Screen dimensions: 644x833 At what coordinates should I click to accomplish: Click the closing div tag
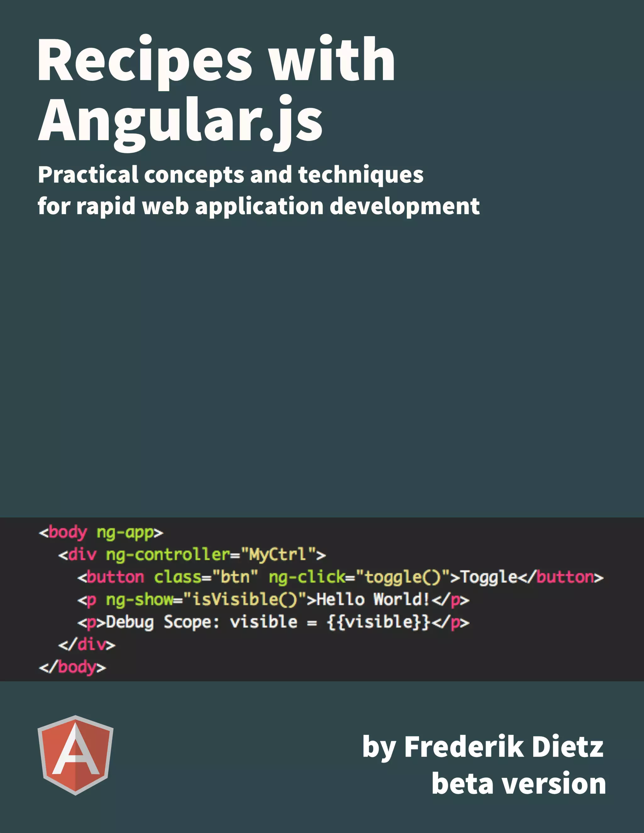click(x=86, y=645)
